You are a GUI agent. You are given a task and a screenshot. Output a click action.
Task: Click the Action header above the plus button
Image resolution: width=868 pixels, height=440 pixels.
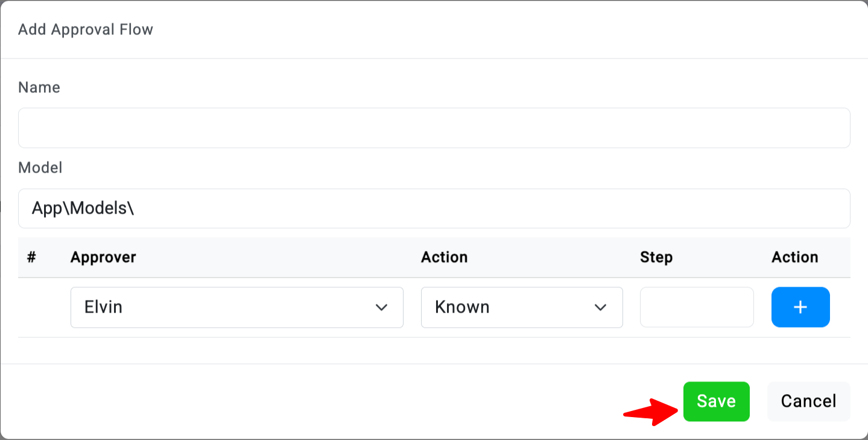tap(794, 257)
